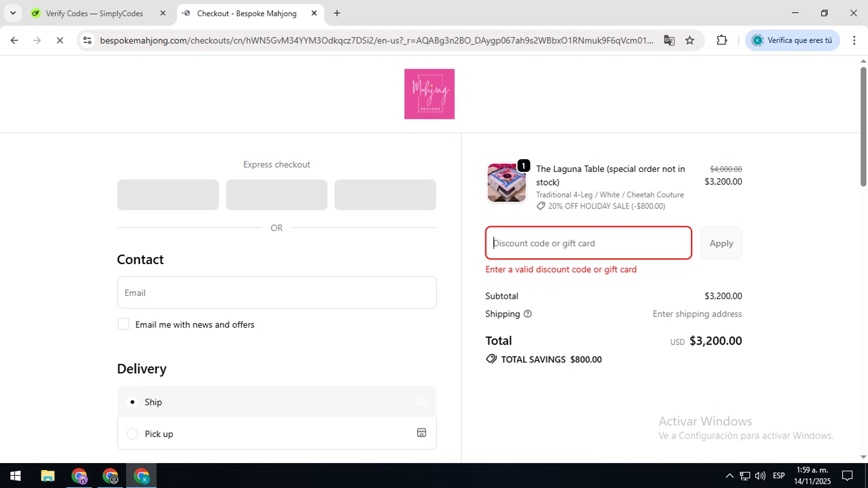Open the volume tray icon
The image size is (868, 488).
760,476
